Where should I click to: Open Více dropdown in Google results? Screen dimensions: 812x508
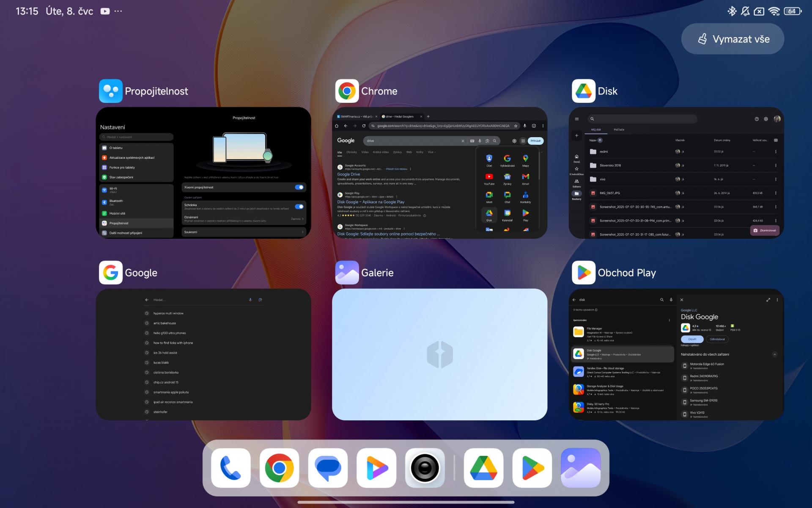431,152
